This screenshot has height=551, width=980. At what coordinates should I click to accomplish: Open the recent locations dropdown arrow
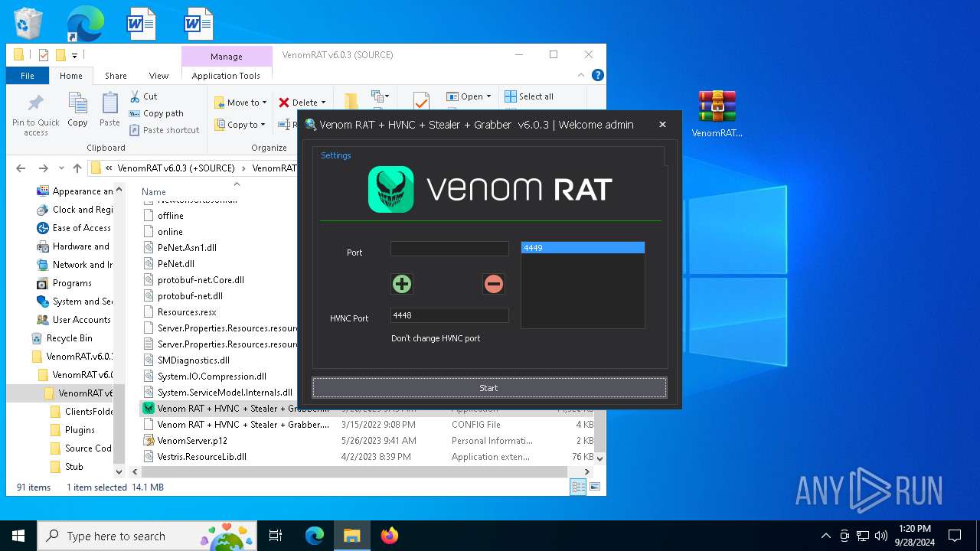click(63, 168)
